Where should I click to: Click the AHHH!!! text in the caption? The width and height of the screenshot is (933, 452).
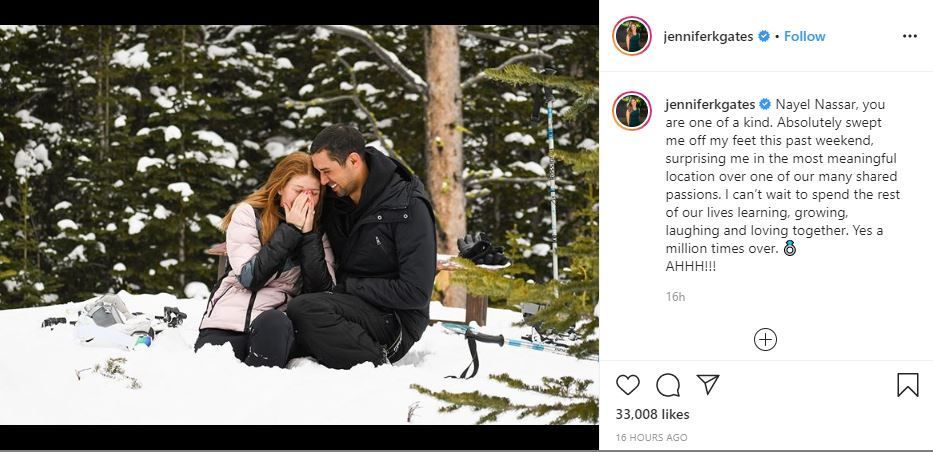point(692,266)
